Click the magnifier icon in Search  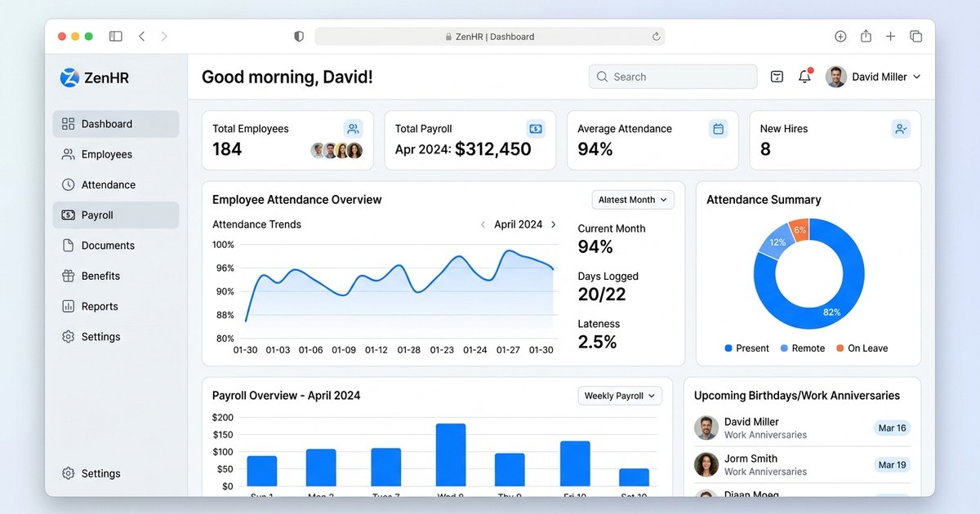pyautogui.click(x=603, y=77)
